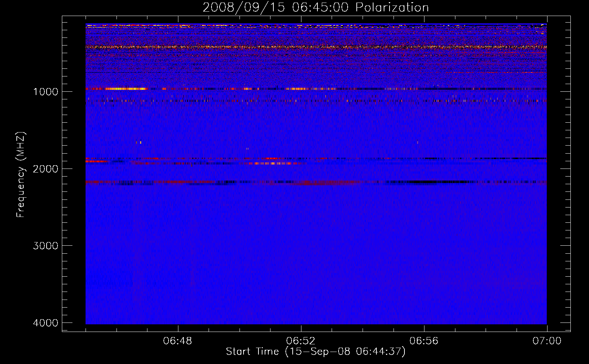Click the 06:52 time tick label

tap(301, 341)
